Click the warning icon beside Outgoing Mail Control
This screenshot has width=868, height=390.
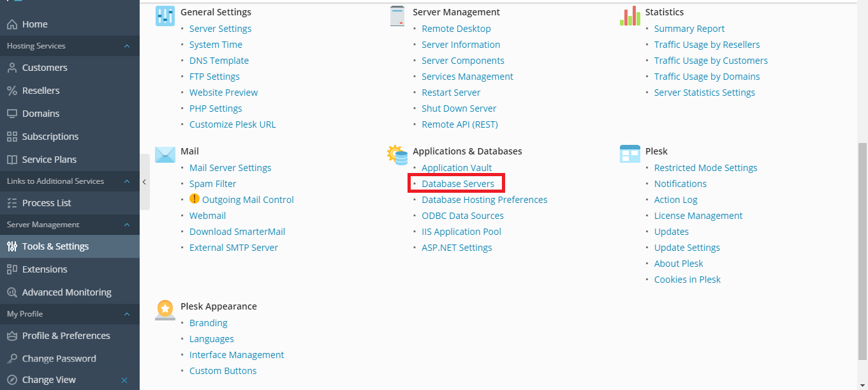[x=195, y=199]
